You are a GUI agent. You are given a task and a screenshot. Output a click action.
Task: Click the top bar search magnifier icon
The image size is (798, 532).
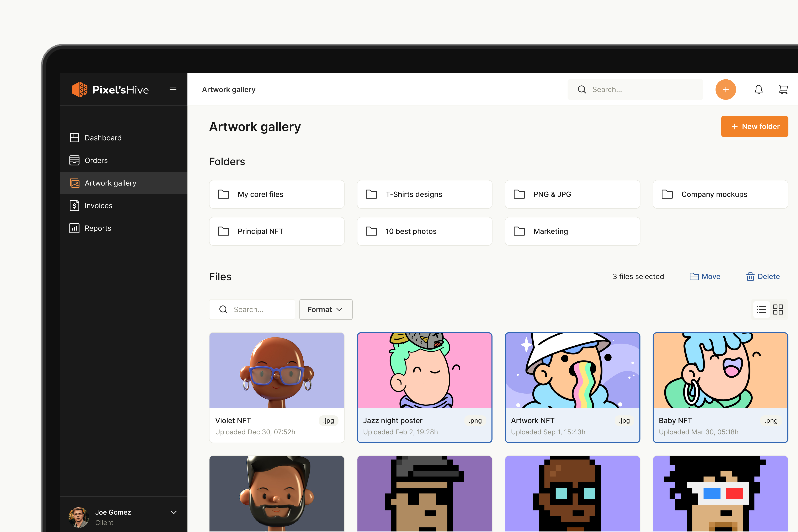[582, 90]
